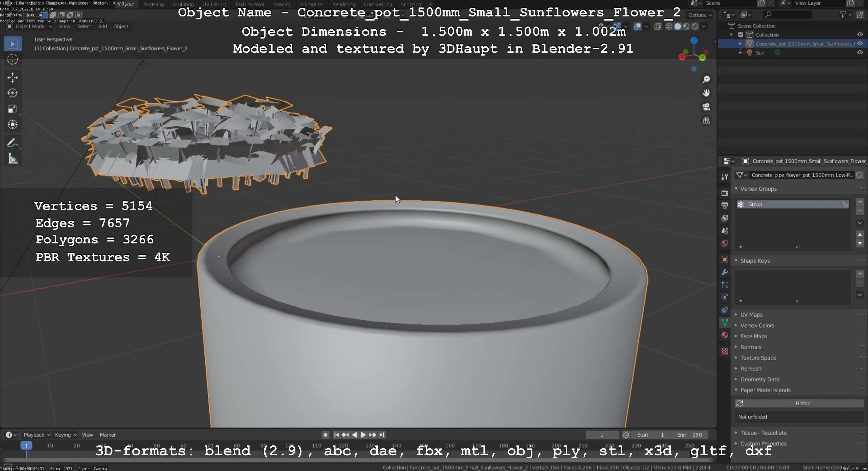Image resolution: width=868 pixels, height=471 pixels.
Task: Click the pan view hand icon
Action: (x=706, y=93)
